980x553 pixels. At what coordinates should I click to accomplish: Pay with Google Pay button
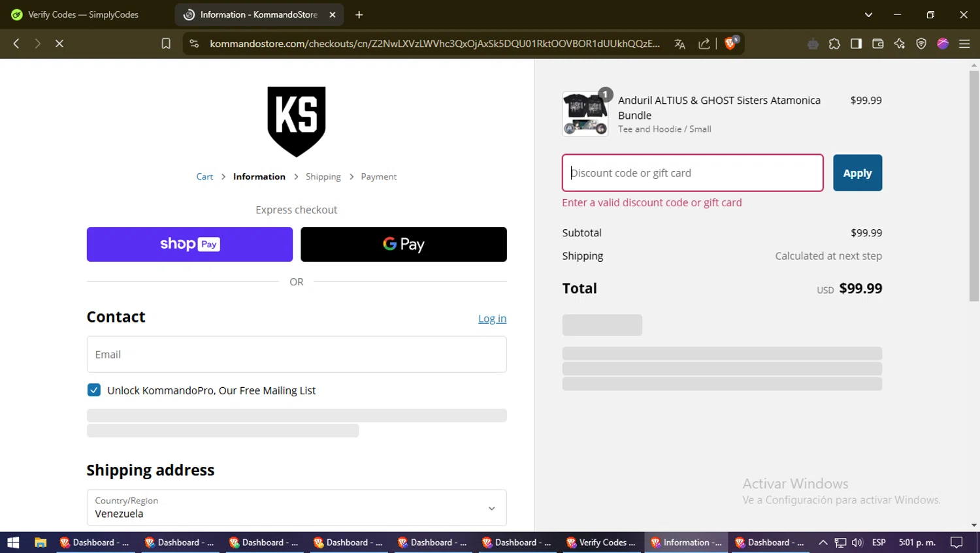click(x=404, y=244)
